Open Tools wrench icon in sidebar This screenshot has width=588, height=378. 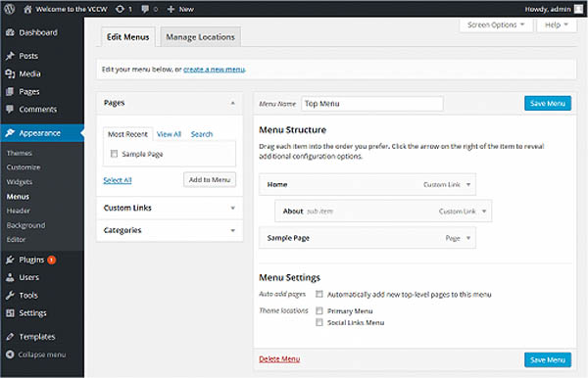[x=10, y=295]
